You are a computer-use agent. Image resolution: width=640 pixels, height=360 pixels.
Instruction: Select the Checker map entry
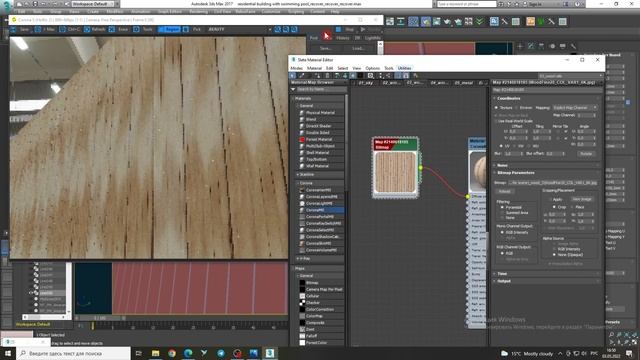coord(313,302)
